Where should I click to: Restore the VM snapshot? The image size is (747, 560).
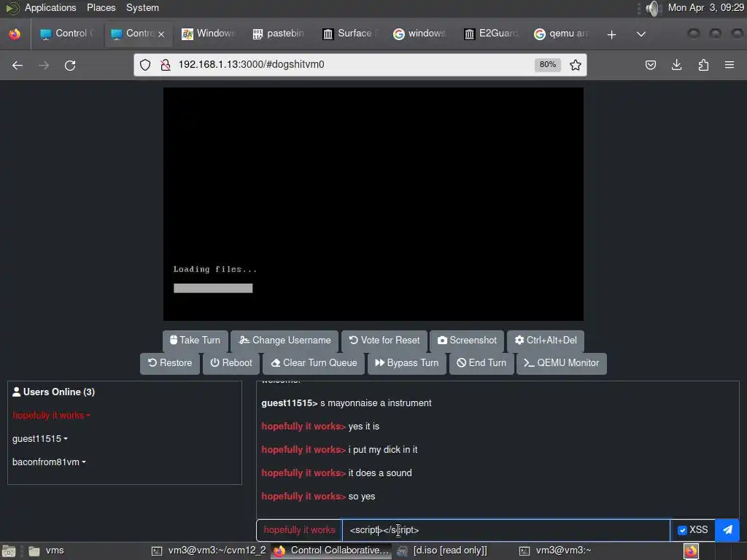coord(170,363)
